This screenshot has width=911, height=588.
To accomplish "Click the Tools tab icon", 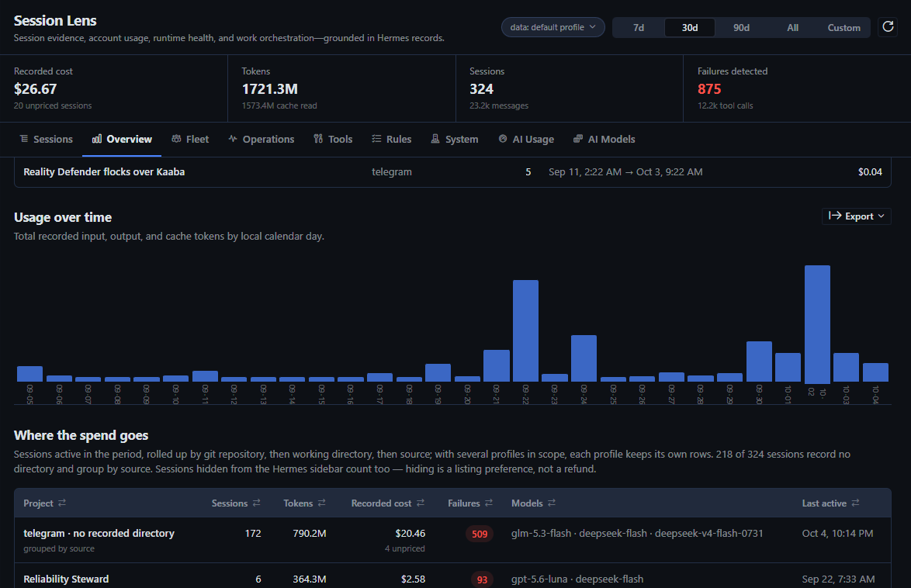I will click(318, 139).
